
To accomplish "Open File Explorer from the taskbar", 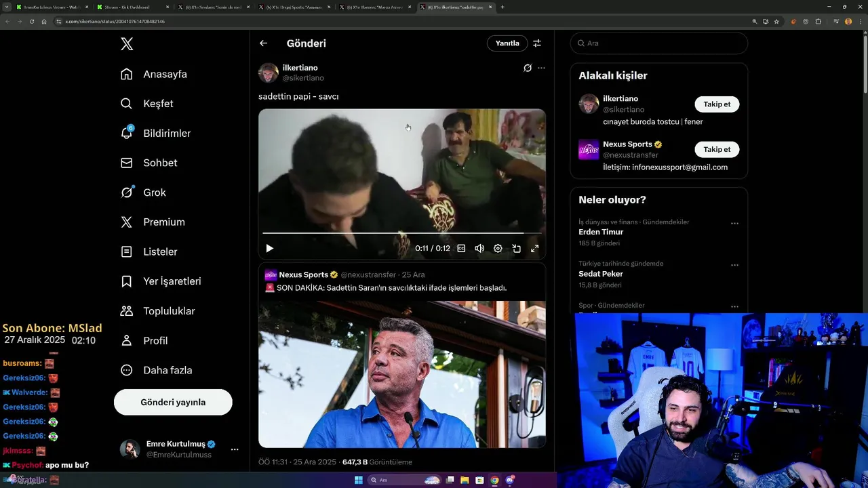I will point(465,481).
